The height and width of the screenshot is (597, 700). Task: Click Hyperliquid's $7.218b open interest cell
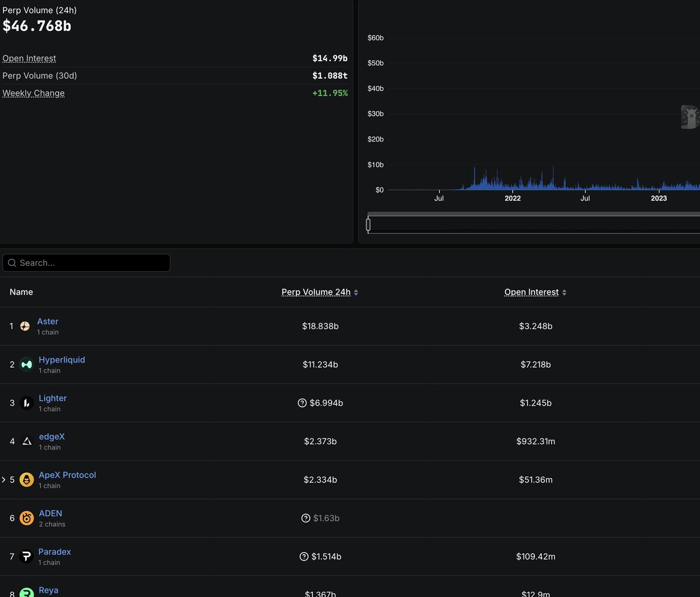(x=535, y=364)
